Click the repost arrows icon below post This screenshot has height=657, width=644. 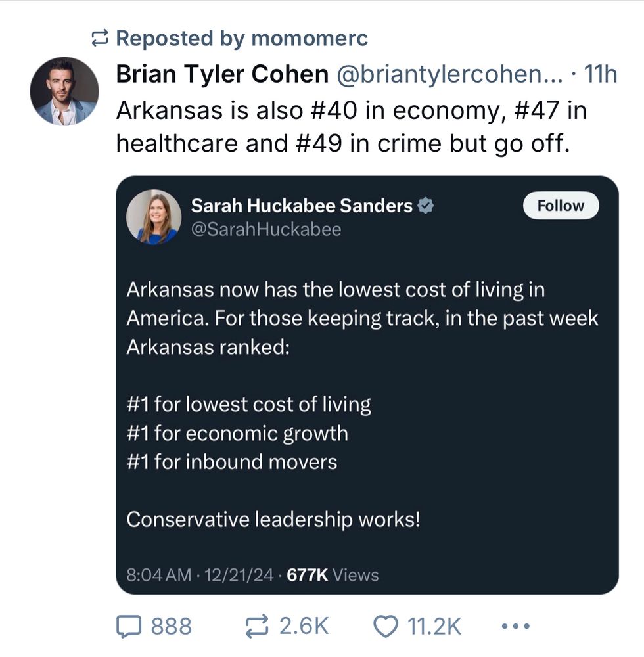[x=256, y=626]
